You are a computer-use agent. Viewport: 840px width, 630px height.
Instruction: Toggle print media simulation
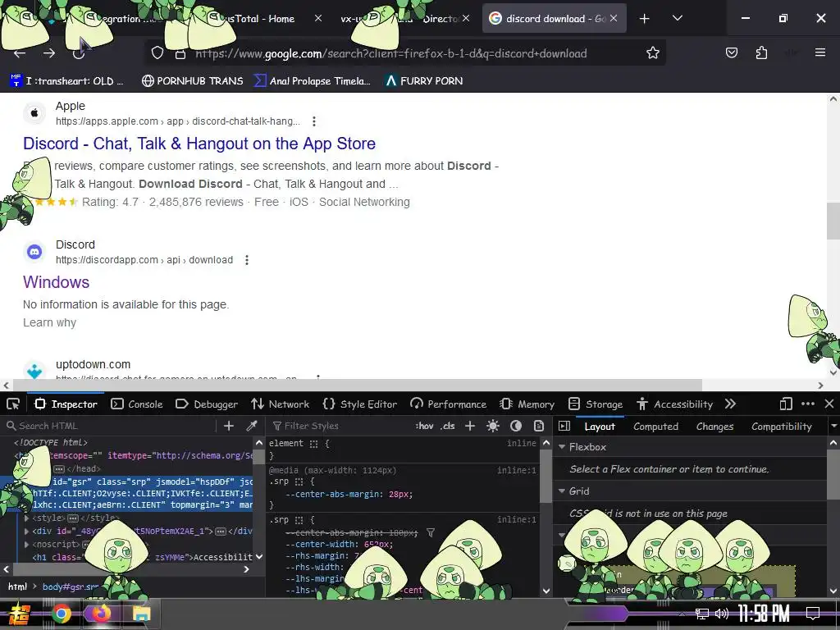click(x=539, y=426)
